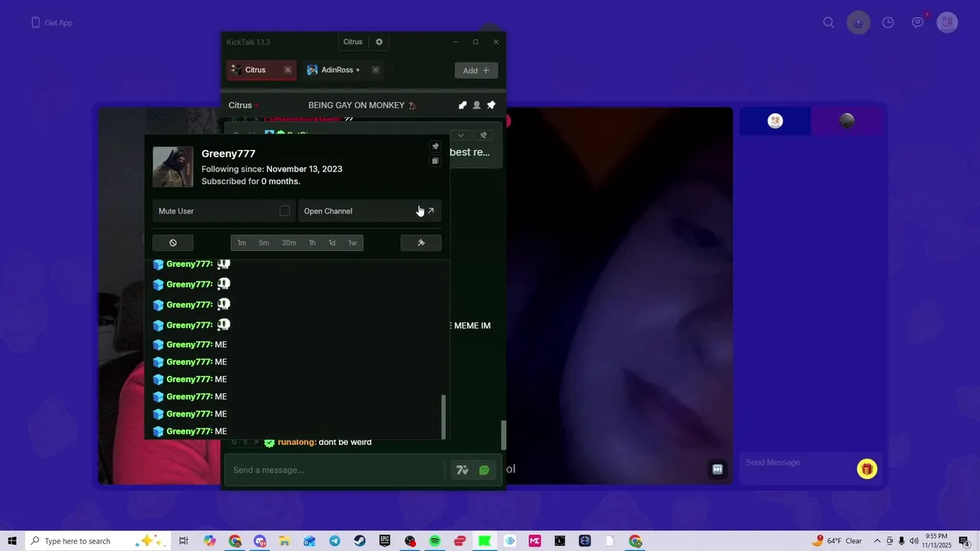Timeout user for 1m

tap(242, 243)
